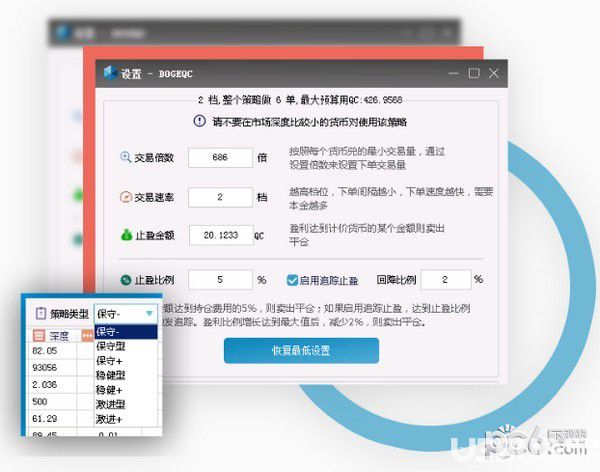The width and height of the screenshot is (600, 472).
Task: Select the highlighted 保守- option
Action: [x=126, y=332]
